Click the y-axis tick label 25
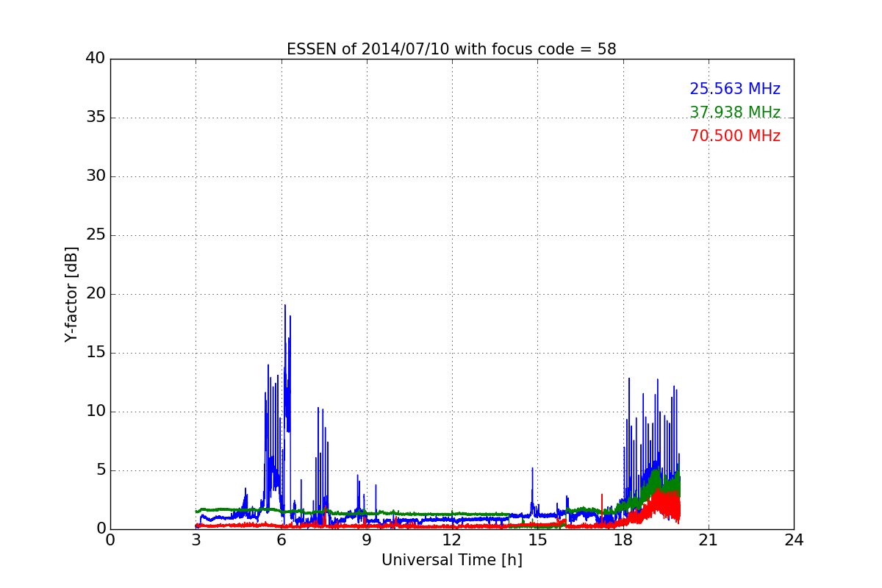The height and width of the screenshot is (588, 882). 96,235
